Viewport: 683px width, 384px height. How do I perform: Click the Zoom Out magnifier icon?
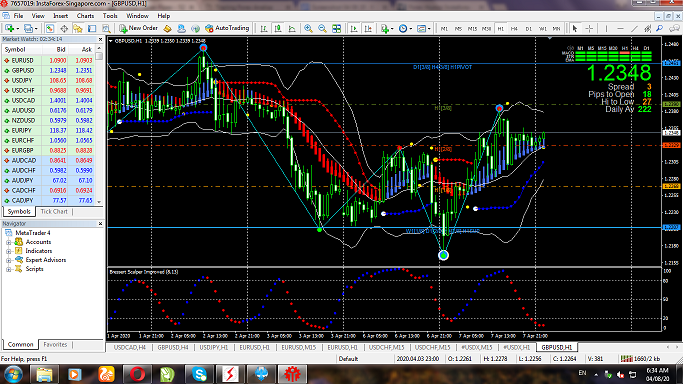point(322,28)
